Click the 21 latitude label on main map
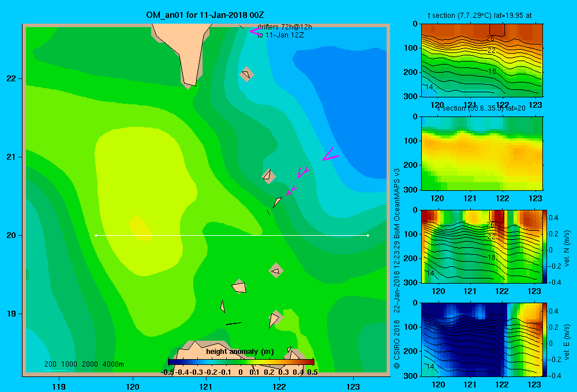Image resolution: width=577 pixels, height=392 pixels. click(x=12, y=157)
